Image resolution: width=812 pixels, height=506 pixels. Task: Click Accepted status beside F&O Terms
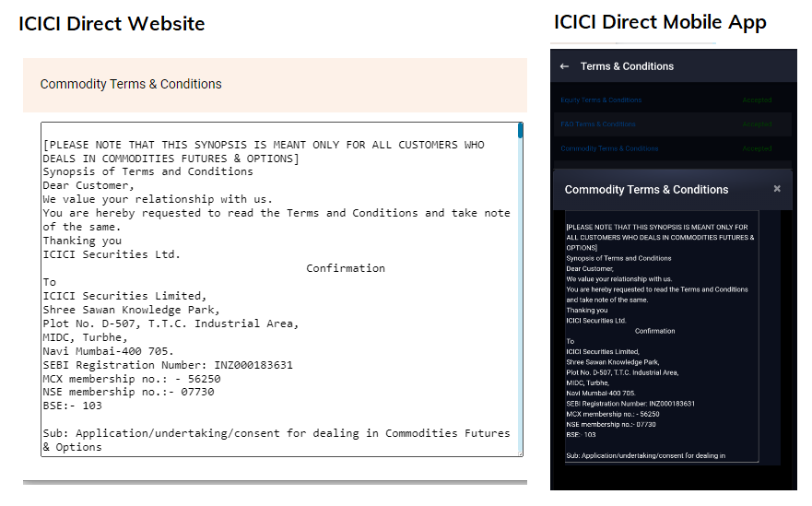pyautogui.click(x=757, y=124)
